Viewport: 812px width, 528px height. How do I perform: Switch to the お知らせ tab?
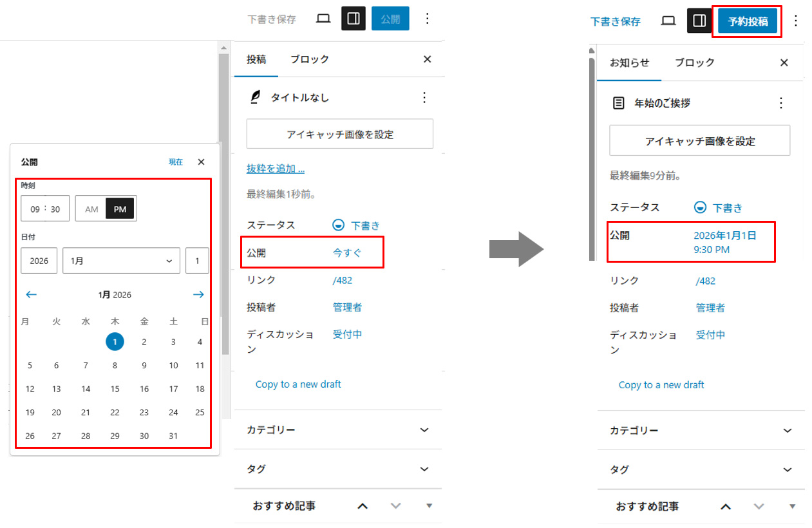point(629,62)
